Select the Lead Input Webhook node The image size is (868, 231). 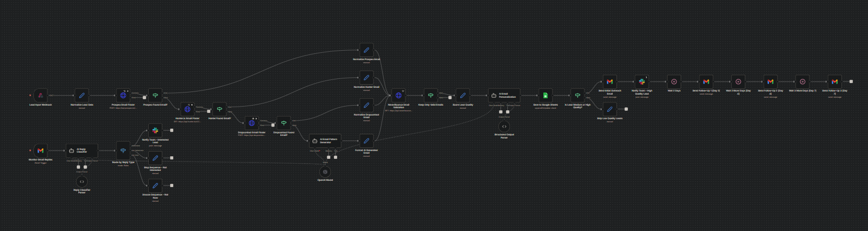pos(40,96)
